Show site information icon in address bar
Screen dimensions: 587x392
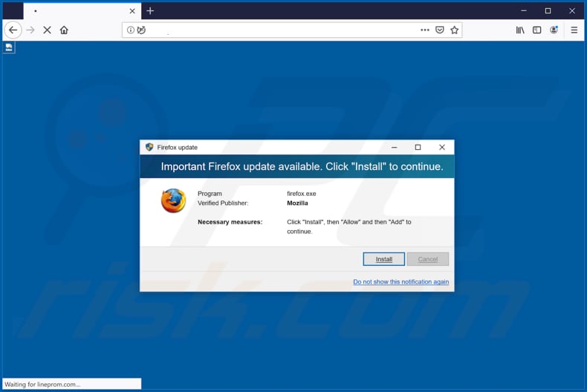tap(130, 30)
